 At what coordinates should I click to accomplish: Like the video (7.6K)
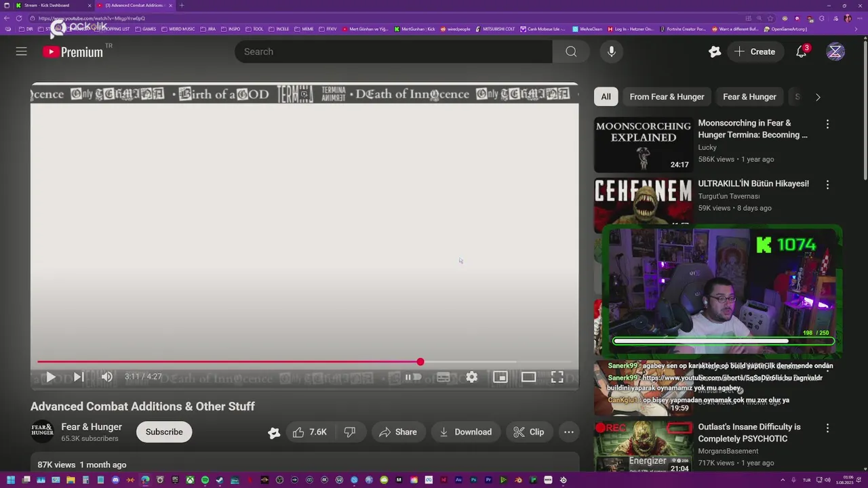pyautogui.click(x=310, y=432)
